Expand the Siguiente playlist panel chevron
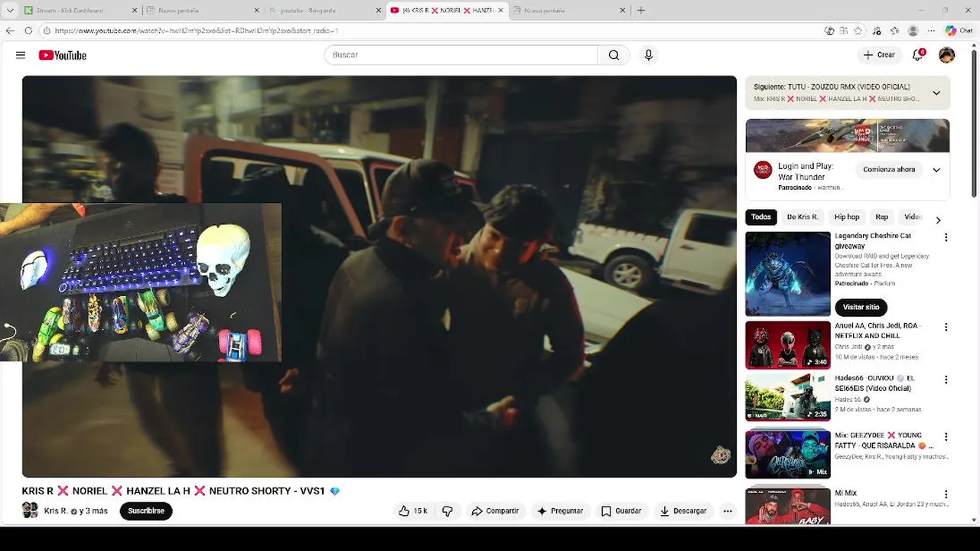Screen dimensions: 980x551 click(936, 93)
